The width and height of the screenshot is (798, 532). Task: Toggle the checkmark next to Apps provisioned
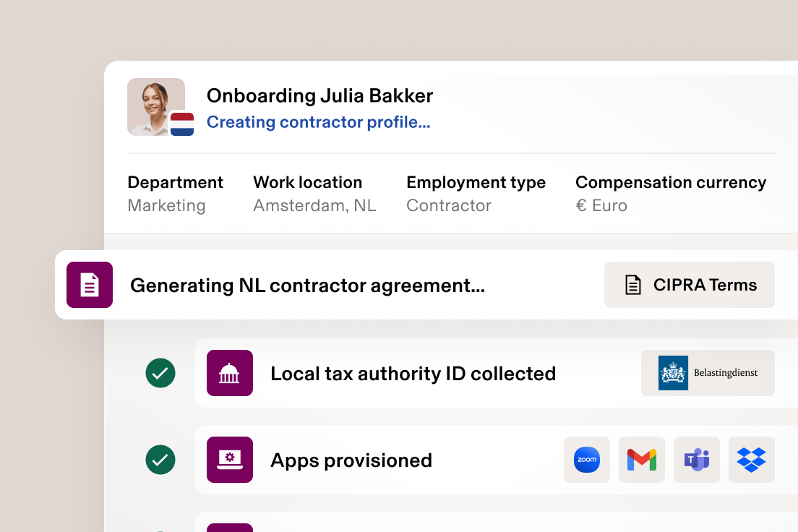[160, 460]
